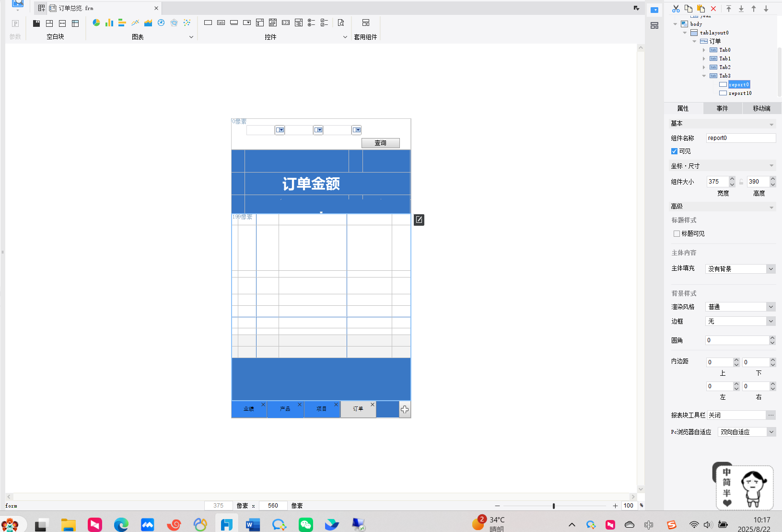Insert a scatter chart component

click(x=187, y=23)
